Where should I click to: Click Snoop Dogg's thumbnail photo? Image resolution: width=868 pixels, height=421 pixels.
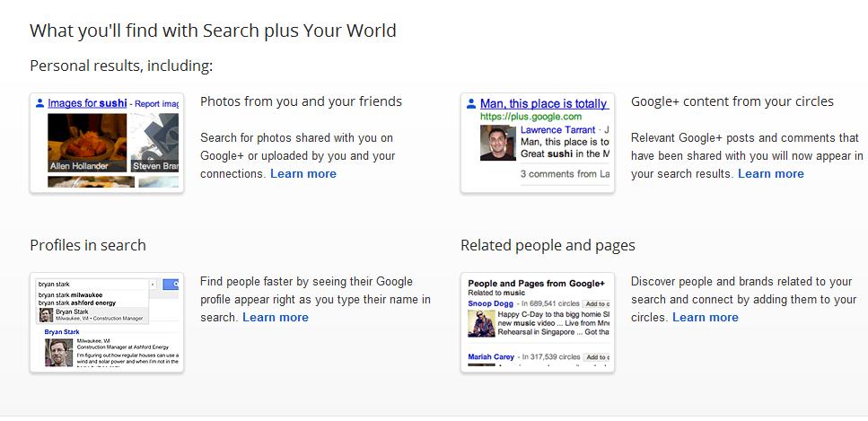[482, 323]
